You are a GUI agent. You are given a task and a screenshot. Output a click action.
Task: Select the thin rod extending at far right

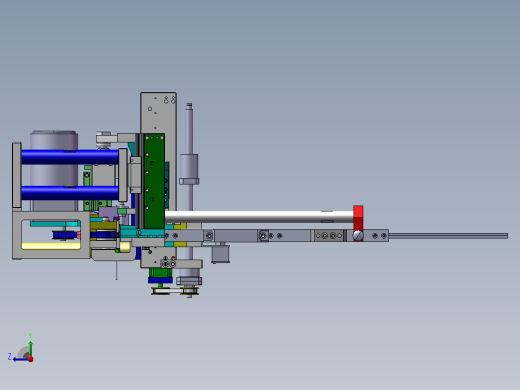(x=448, y=236)
